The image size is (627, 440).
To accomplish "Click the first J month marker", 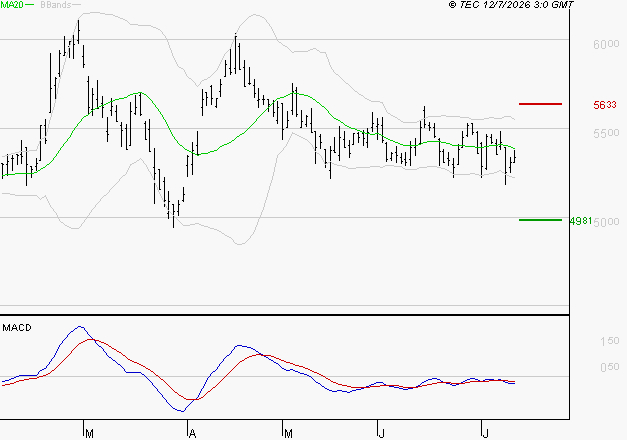I will [381, 434].
